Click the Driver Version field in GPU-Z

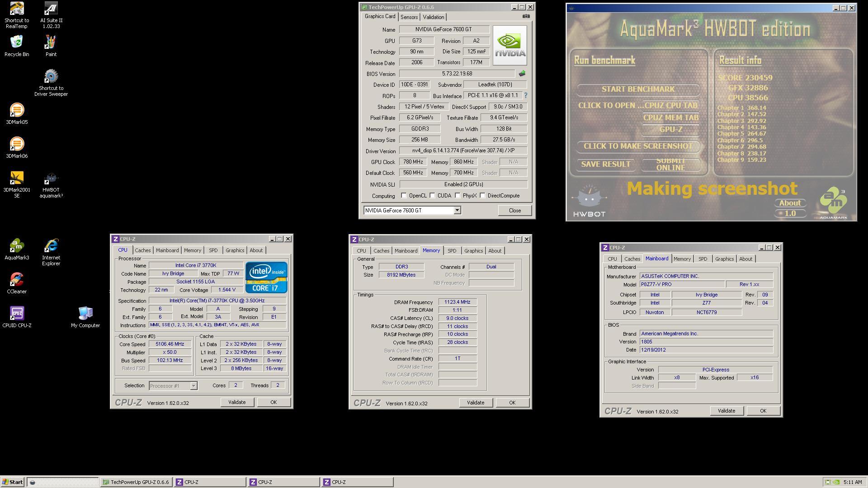pyautogui.click(x=463, y=150)
